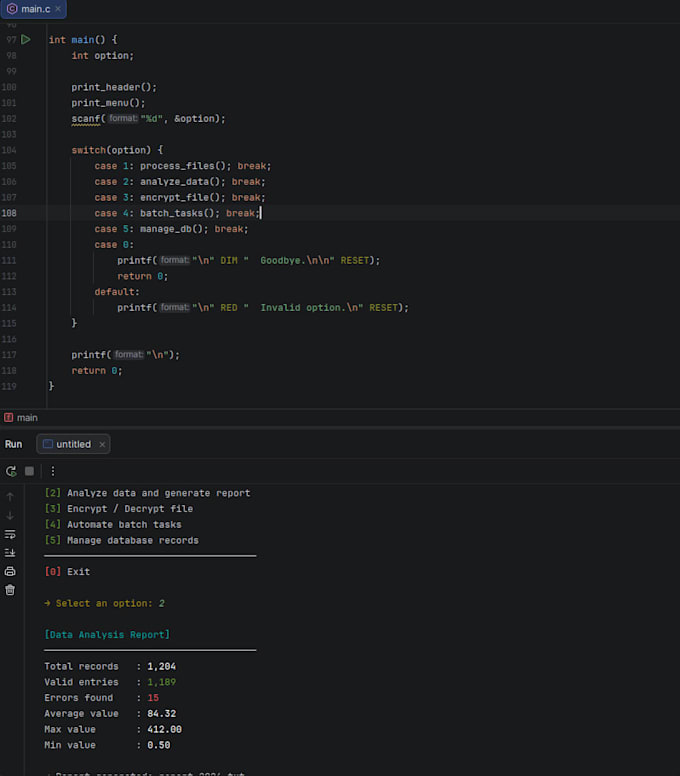The image size is (680, 776).
Task: Click process_files() call in case 1
Action: click(x=183, y=166)
